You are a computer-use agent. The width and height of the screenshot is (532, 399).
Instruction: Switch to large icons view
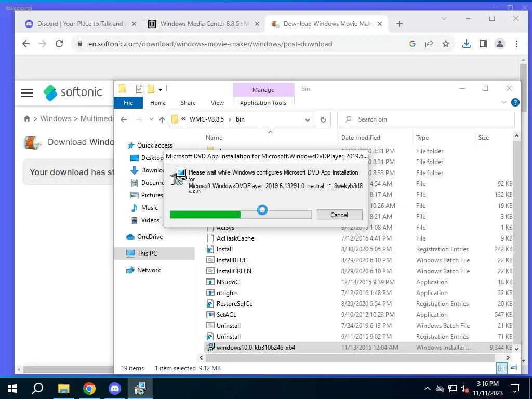(513, 368)
